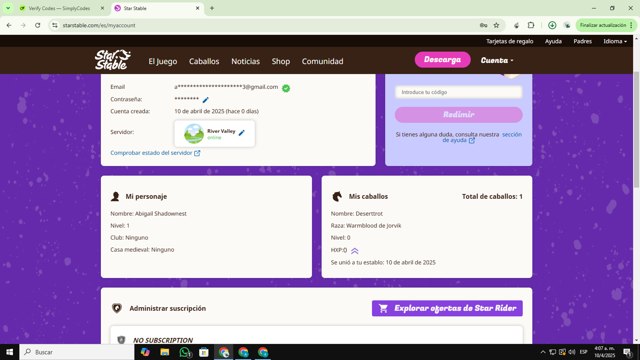Click the browser address bar URL
This screenshot has width=640, height=360.
point(99,25)
